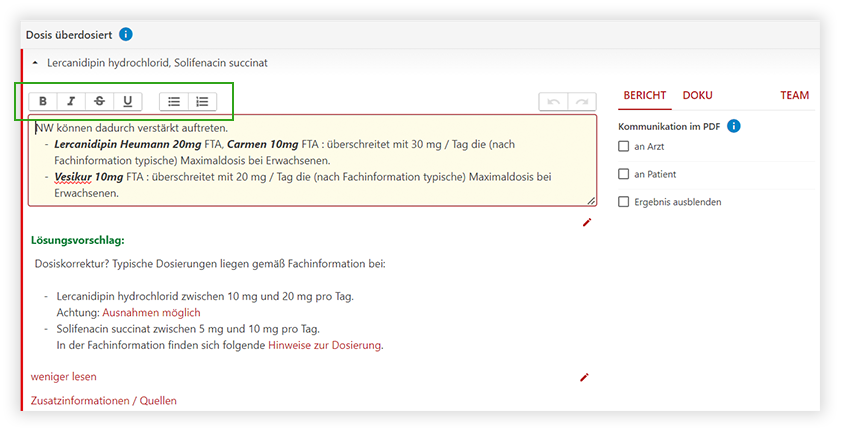Switch to the DOKU tab
Image resolution: width=850 pixels, height=446 pixels.
tap(697, 95)
